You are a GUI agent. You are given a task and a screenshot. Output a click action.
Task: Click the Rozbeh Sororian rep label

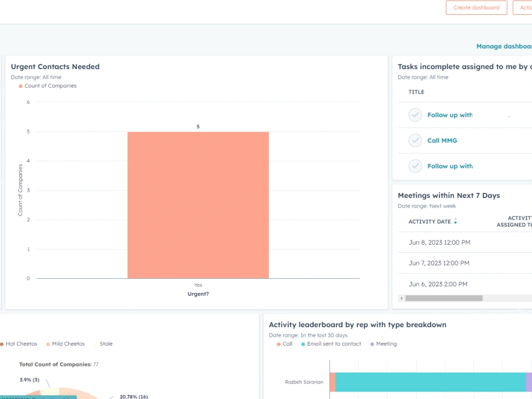pyautogui.click(x=304, y=381)
